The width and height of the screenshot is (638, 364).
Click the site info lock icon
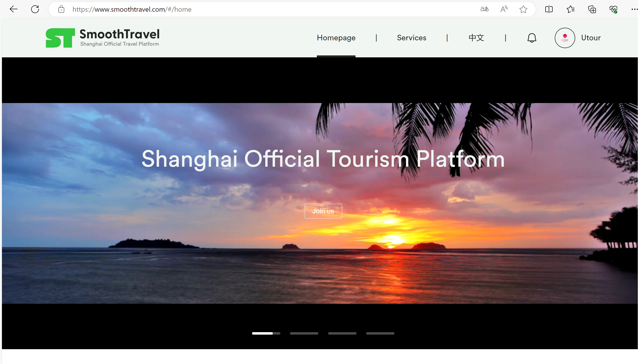tap(61, 9)
